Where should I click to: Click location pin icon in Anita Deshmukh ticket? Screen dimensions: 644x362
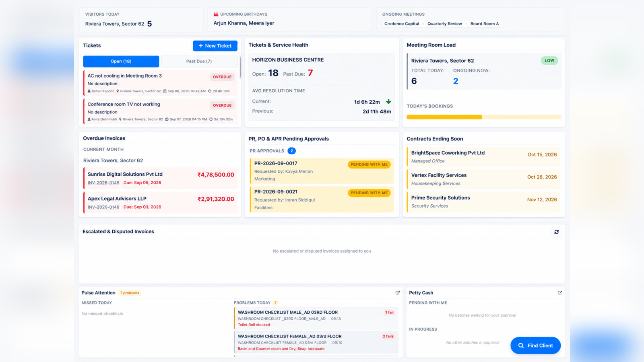[x=120, y=119]
